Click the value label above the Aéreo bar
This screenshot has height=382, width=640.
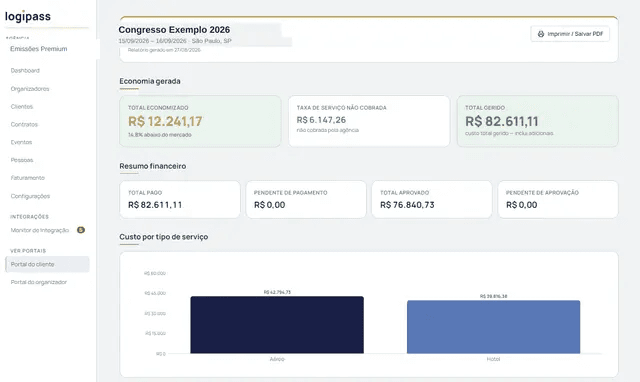(x=277, y=292)
